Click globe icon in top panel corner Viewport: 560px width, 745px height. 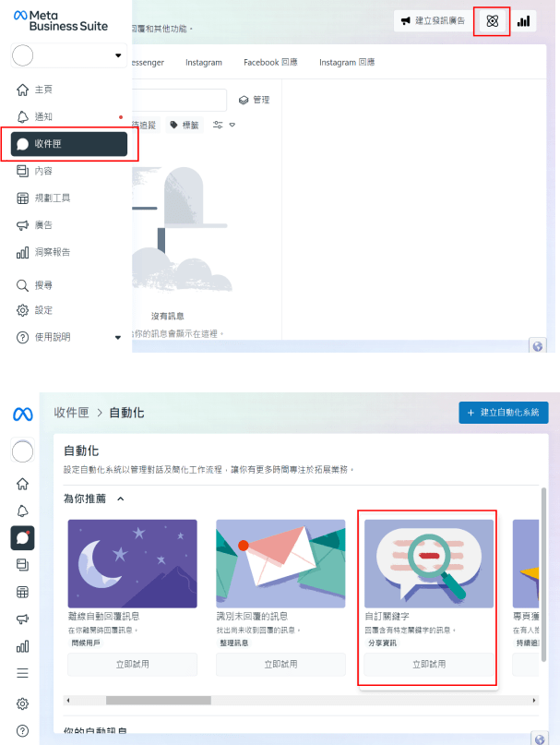538,346
